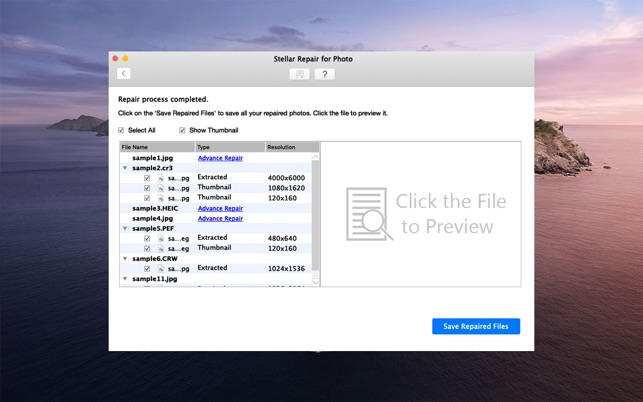Click the save toolbar icon beside the help button
The image size is (643, 402).
(300, 74)
